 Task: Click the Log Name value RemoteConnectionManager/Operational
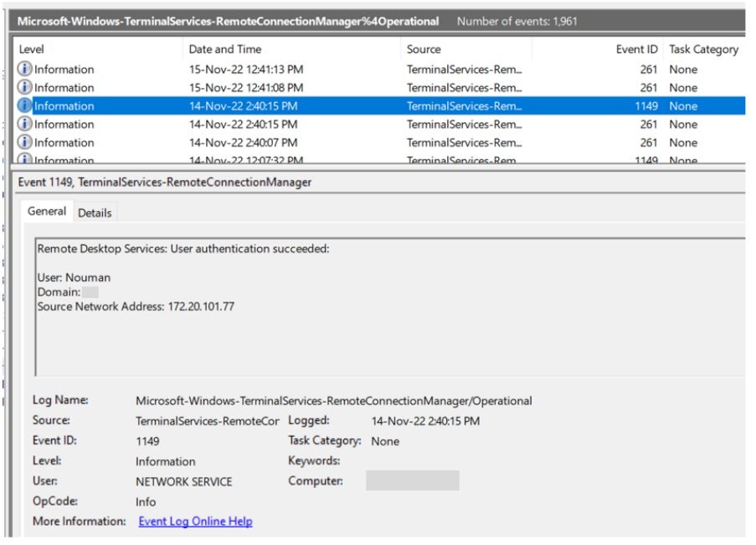334,401
